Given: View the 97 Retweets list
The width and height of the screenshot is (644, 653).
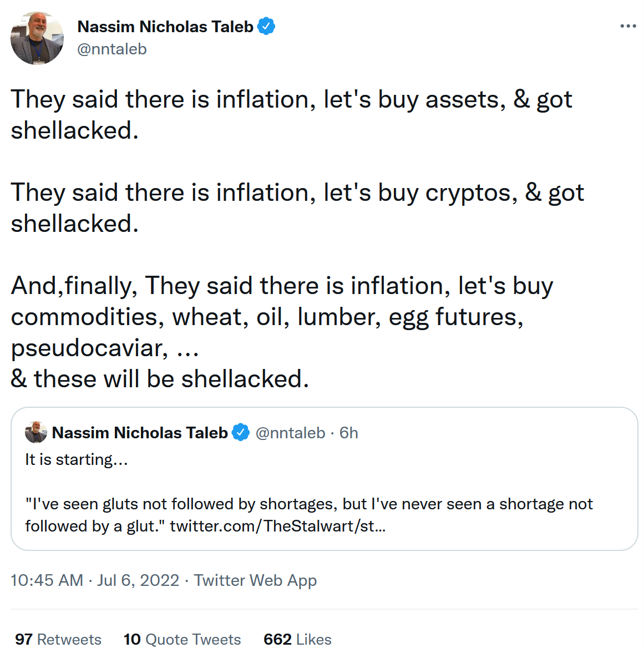Looking at the screenshot, I should click(58, 639).
